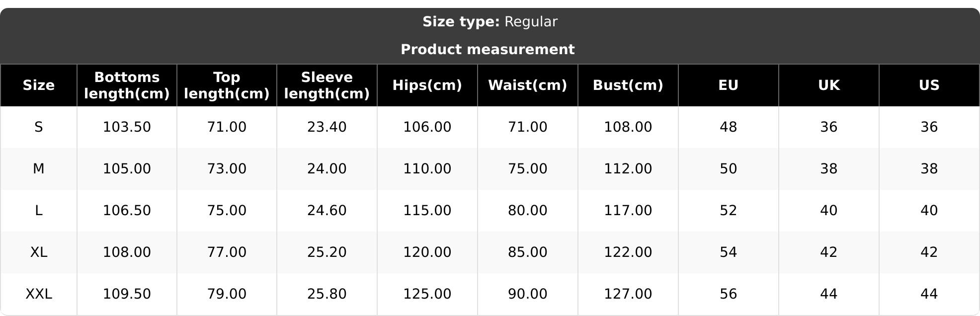This screenshot has height=316, width=980.
Task: Click the XL size row label
Action: (x=39, y=252)
